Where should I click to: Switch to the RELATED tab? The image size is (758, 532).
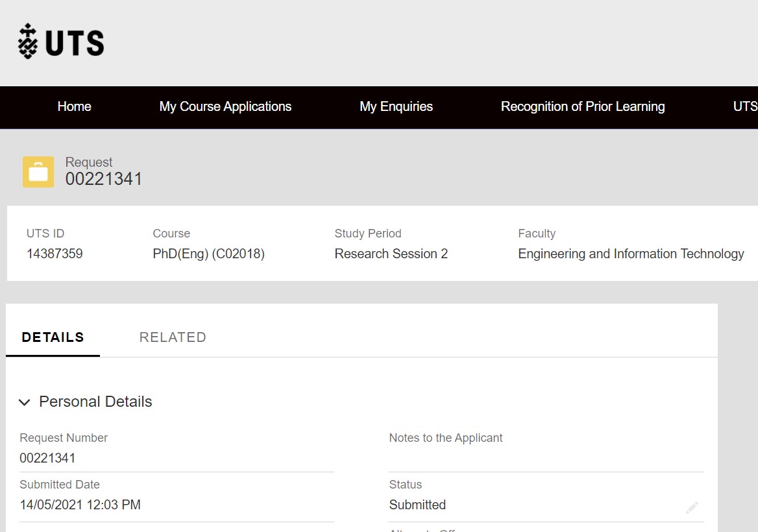pos(173,337)
